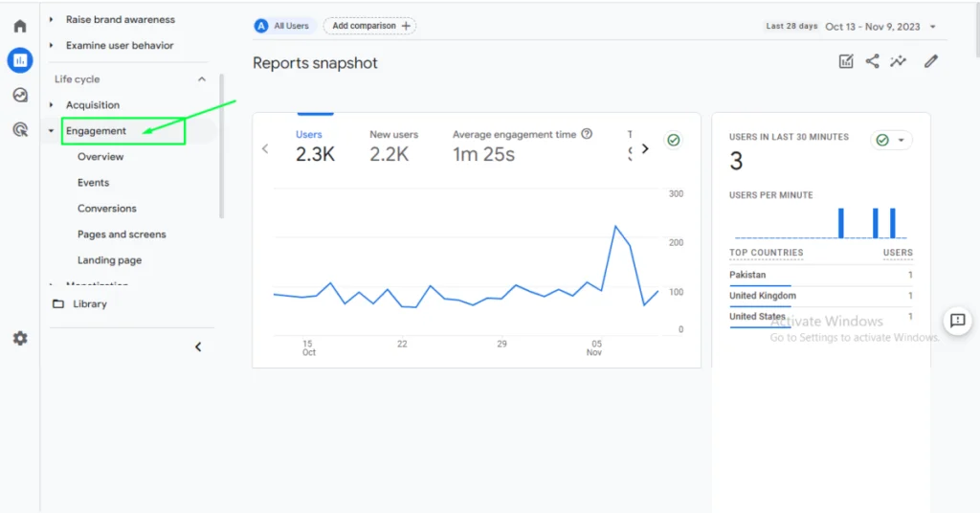This screenshot has width=980, height=513.
Task: Open Insights sparkline icon
Action: [x=898, y=61]
